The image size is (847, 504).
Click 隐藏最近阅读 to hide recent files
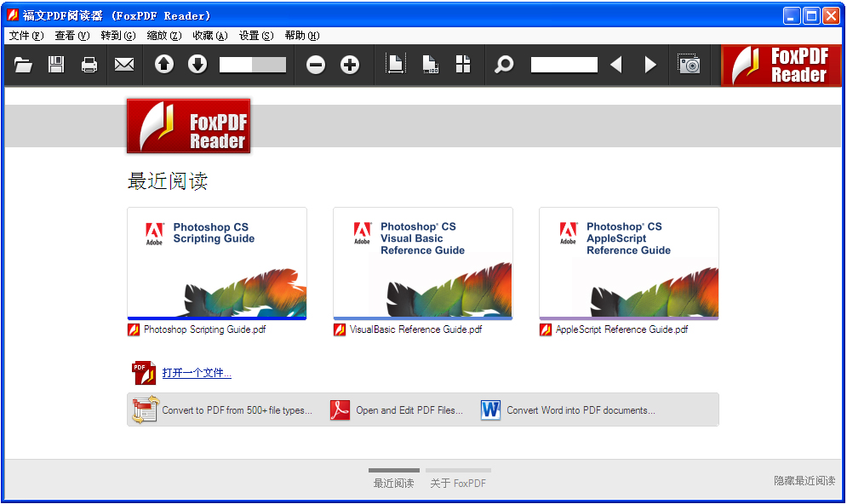tap(804, 480)
